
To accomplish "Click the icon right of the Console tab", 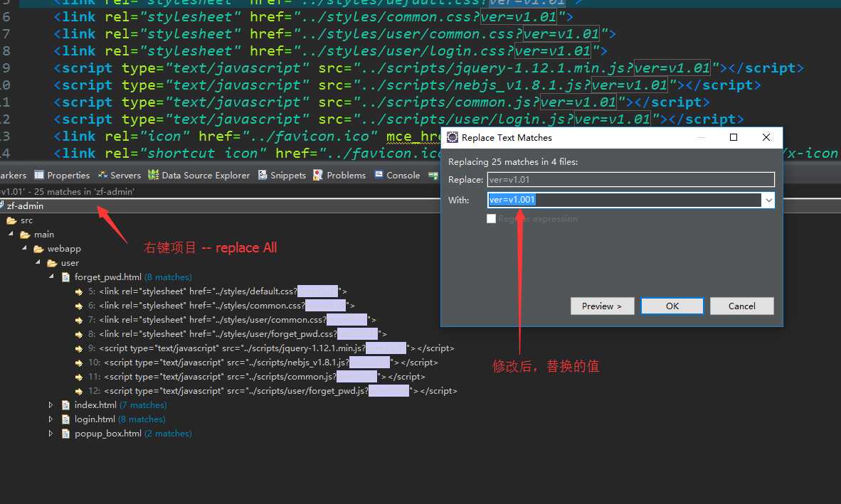I will click(x=433, y=175).
